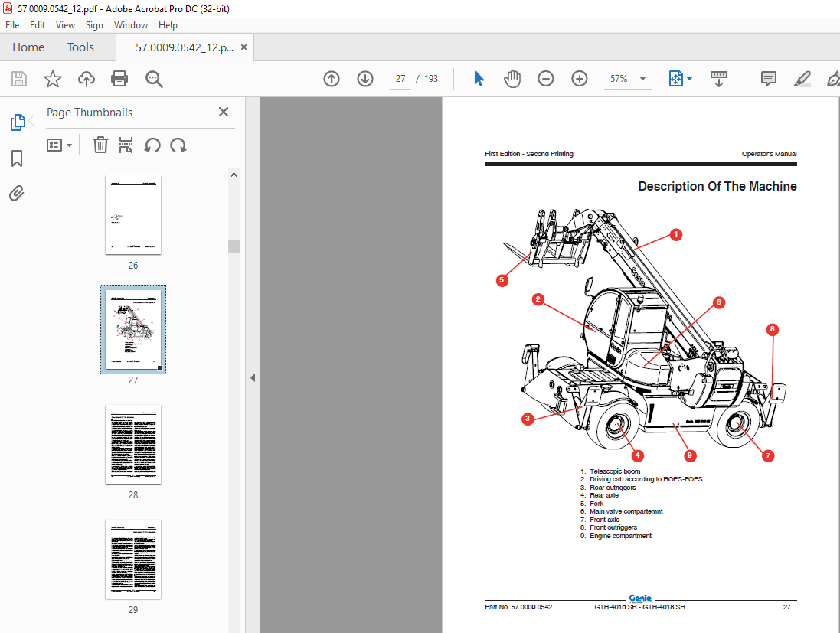The height and width of the screenshot is (633, 840).
Task: Rotate page clockwise in thumbnails panel
Action: [x=178, y=145]
